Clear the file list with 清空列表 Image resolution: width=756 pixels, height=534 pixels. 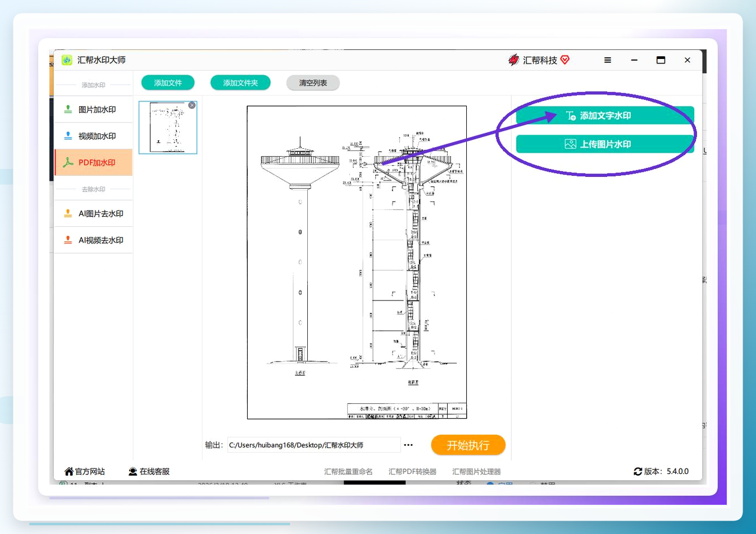coord(313,83)
